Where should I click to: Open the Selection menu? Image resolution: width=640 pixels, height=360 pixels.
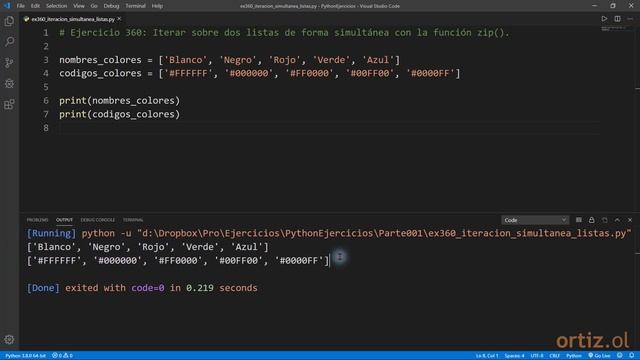point(56,6)
